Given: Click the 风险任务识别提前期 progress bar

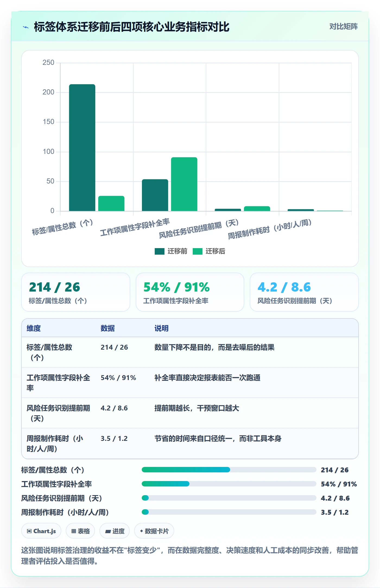Looking at the screenshot, I should click(x=229, y=498).
